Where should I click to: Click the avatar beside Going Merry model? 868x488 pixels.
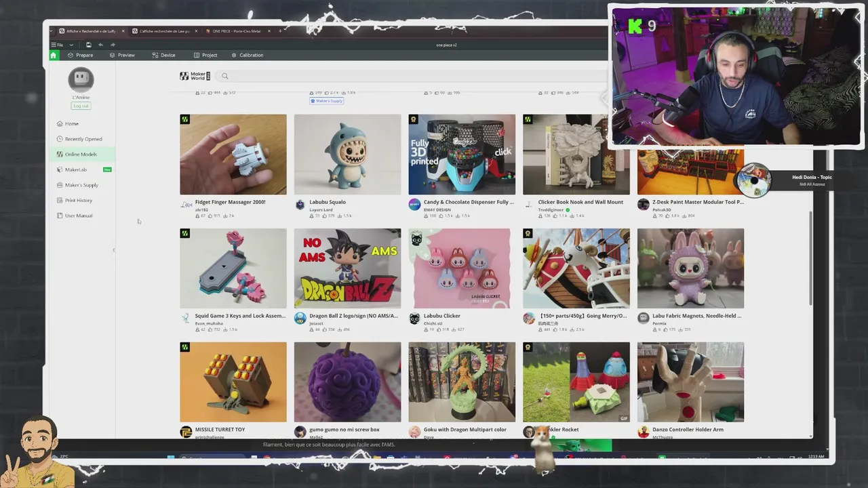(x=529, y=319)
